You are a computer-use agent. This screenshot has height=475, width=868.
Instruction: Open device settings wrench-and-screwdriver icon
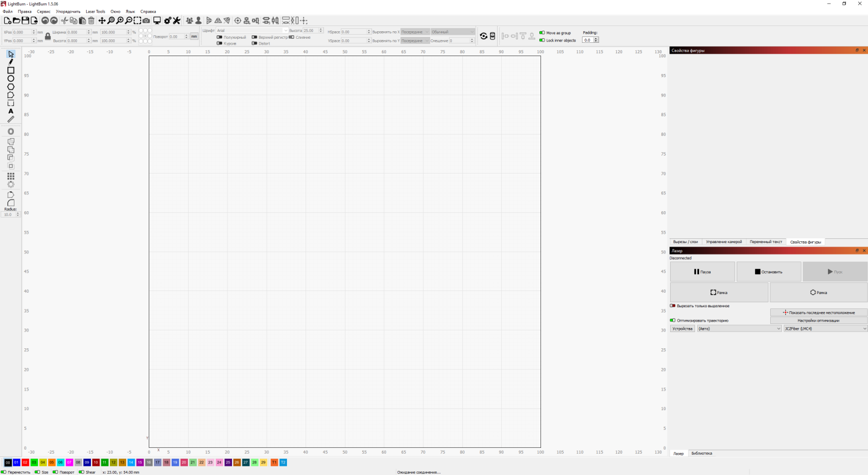pyautogui.click(x=176, y=21)
